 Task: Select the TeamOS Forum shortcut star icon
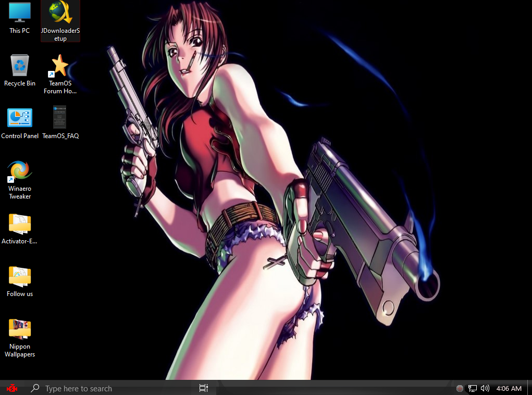pyautogui.click(x=59, y=65)
